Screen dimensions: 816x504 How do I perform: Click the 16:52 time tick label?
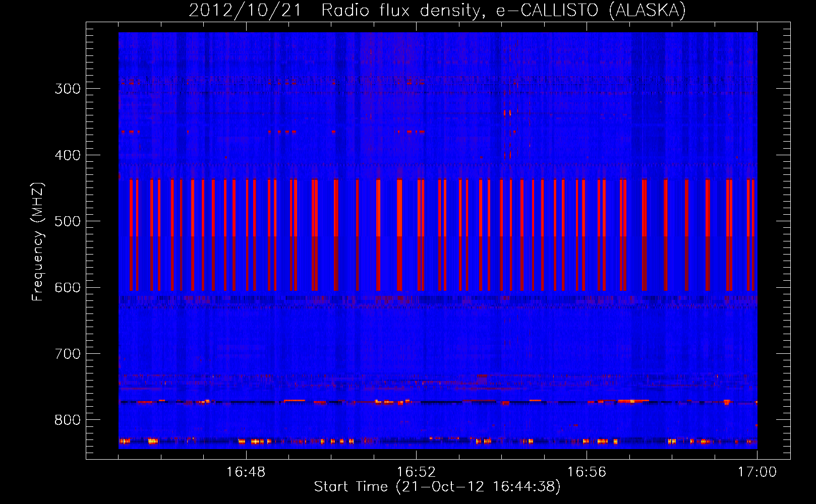[417, 472]
